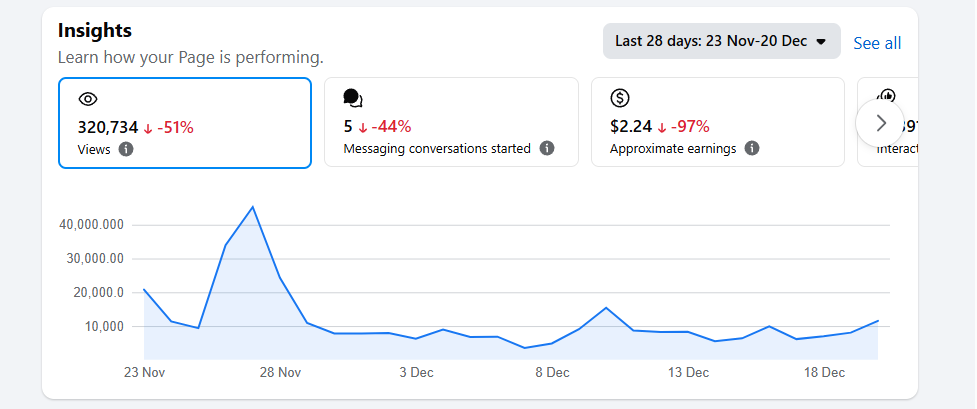
Task: Click the partially hidden interactions icon
Action: point(887,97)
